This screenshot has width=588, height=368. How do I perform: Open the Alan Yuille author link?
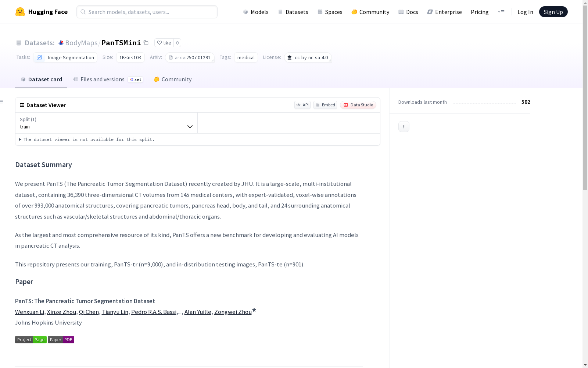198,312
